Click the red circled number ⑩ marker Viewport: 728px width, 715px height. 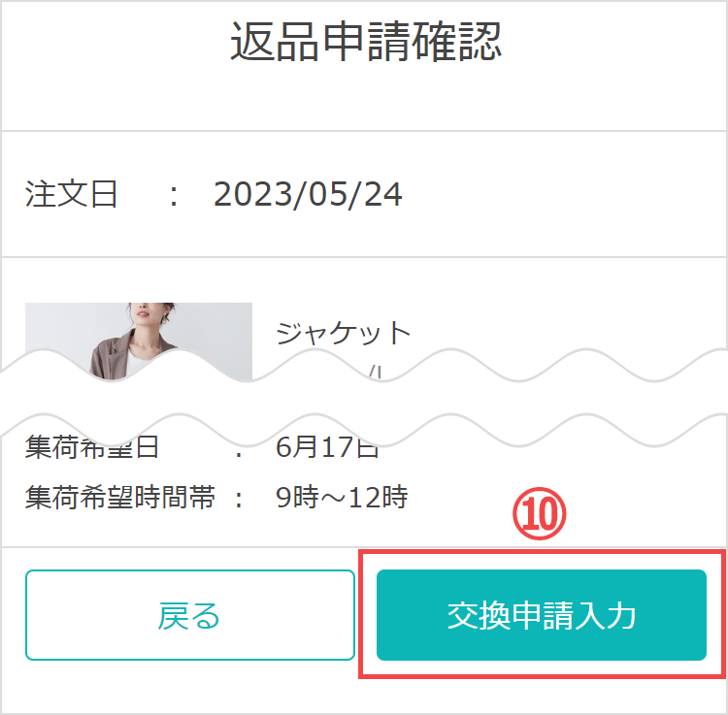coord(539,513)
